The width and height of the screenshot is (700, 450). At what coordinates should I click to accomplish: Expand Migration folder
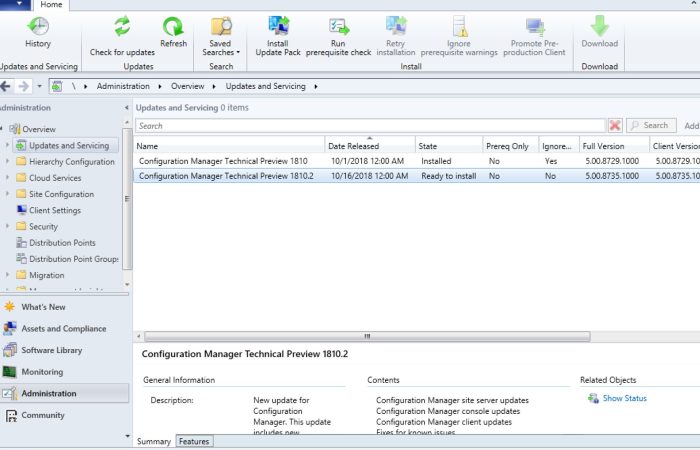click(7, 275)
